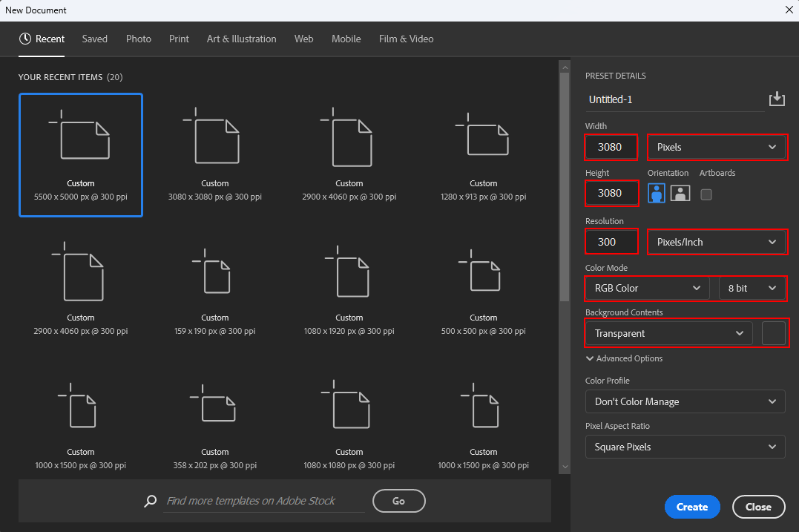Enable the Artboards checkbox
This screenshot has width=799, height=532.
(x=706, y=194)
